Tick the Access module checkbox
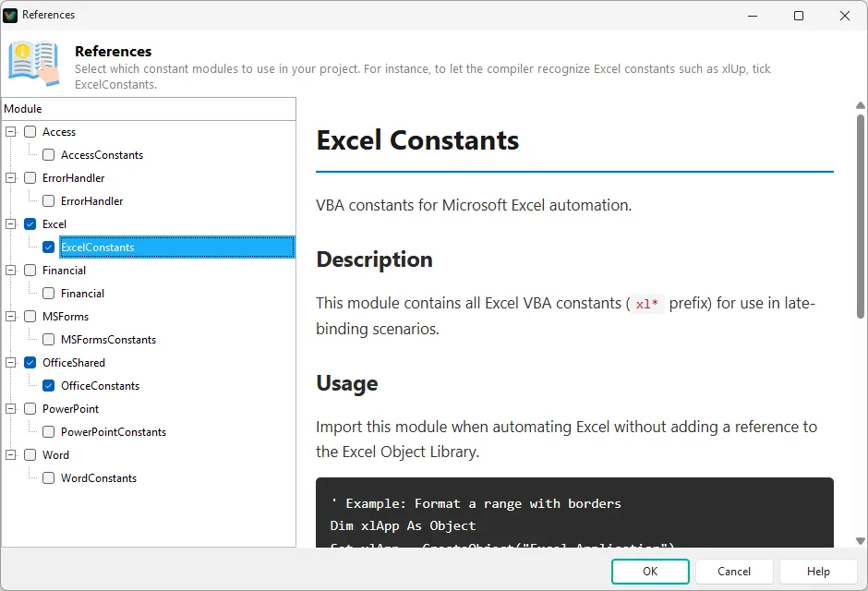This screenshot has height=591, width=868. 30,132
